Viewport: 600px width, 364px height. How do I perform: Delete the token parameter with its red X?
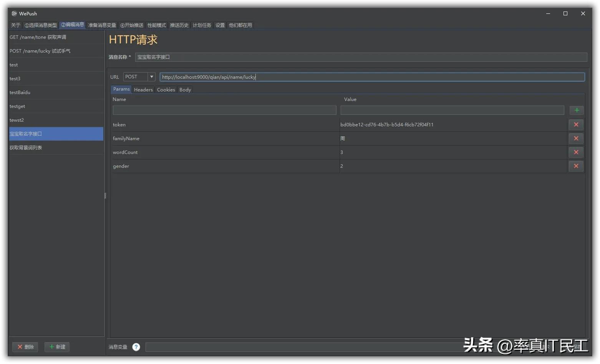[x=576, y=124]
